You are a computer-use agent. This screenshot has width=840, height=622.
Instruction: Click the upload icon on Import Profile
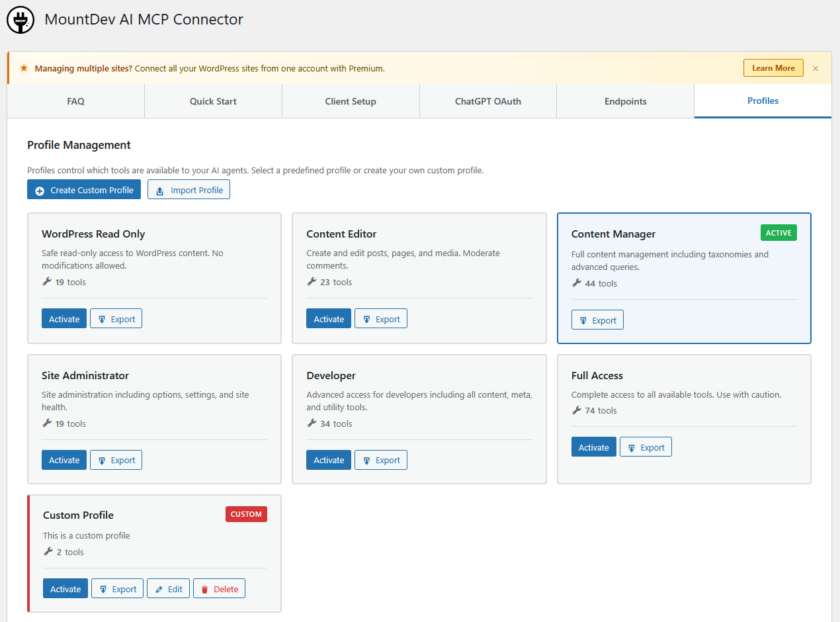[159, 191]
